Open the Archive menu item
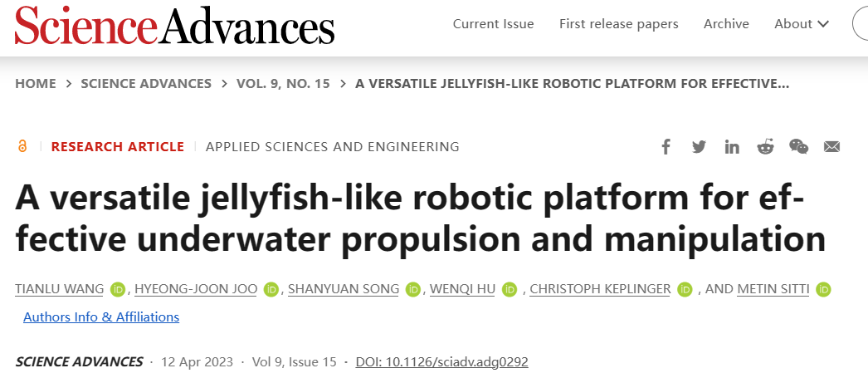 (x=726, y=24)
